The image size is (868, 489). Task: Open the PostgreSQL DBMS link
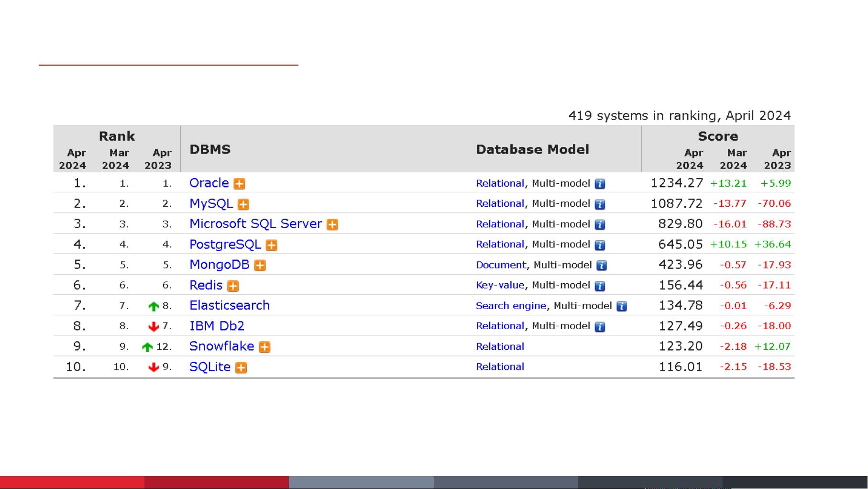(x=225, y=244)
